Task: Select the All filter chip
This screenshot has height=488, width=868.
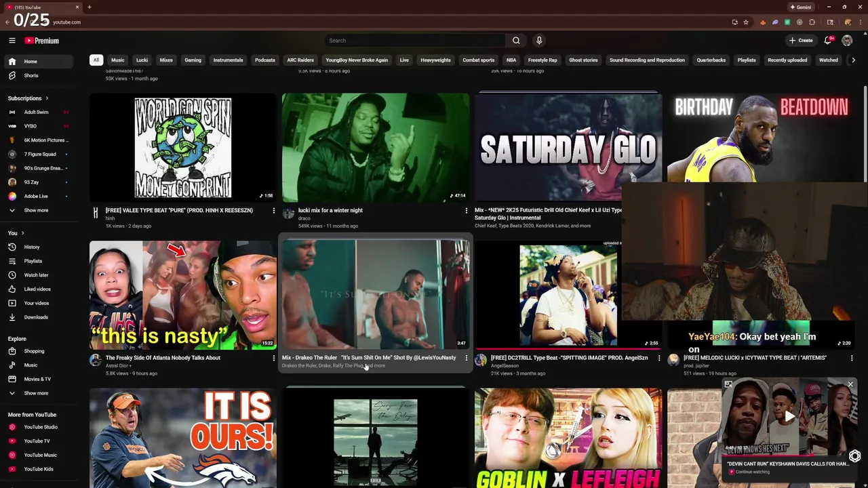Action: tap(96, 60)
